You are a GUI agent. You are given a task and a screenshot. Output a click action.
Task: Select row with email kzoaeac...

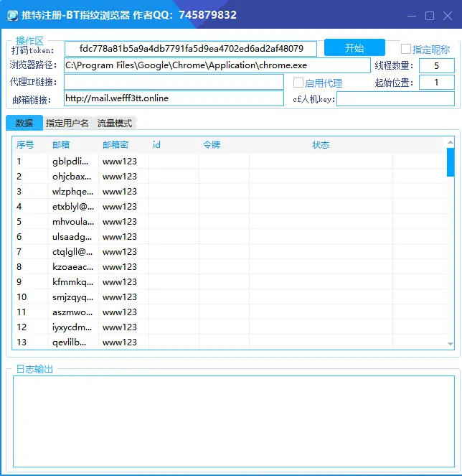coord(230,267)
